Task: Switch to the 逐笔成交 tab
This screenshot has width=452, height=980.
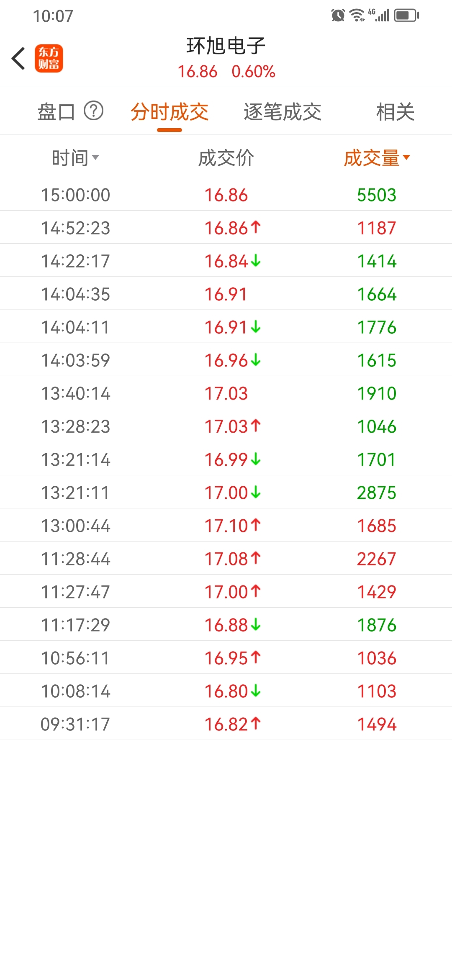Action: click(x=282, y=112)
